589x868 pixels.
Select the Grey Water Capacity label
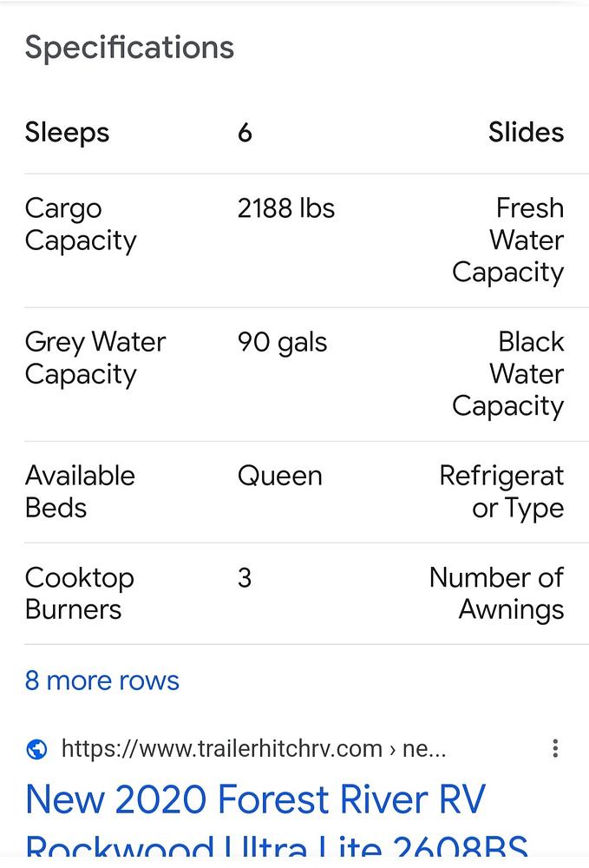point(95,358)
